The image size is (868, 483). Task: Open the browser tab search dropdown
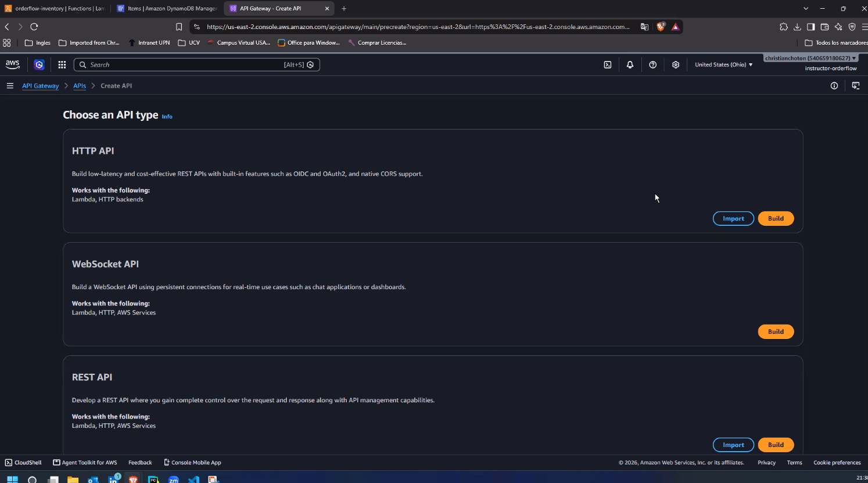click(806, 9)
